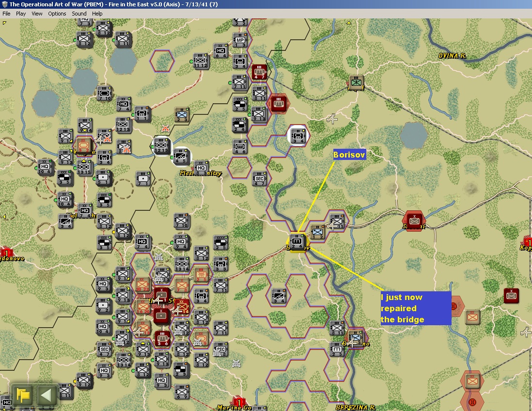Screen dimensions: 532x411
Task: Select the unit counter 1-1
Action: click(x=142, y=113)
